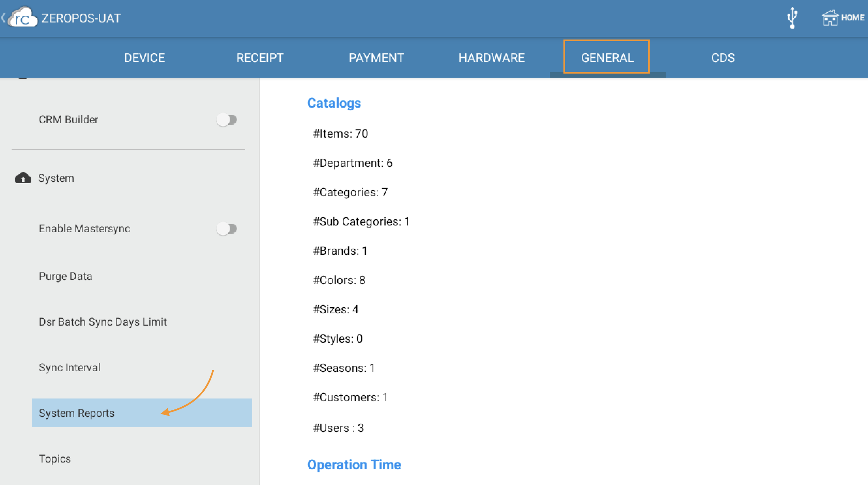The image size is (868, 485).
Task: Switch to HARDWARE tab
Action: [x=492, y=58]
